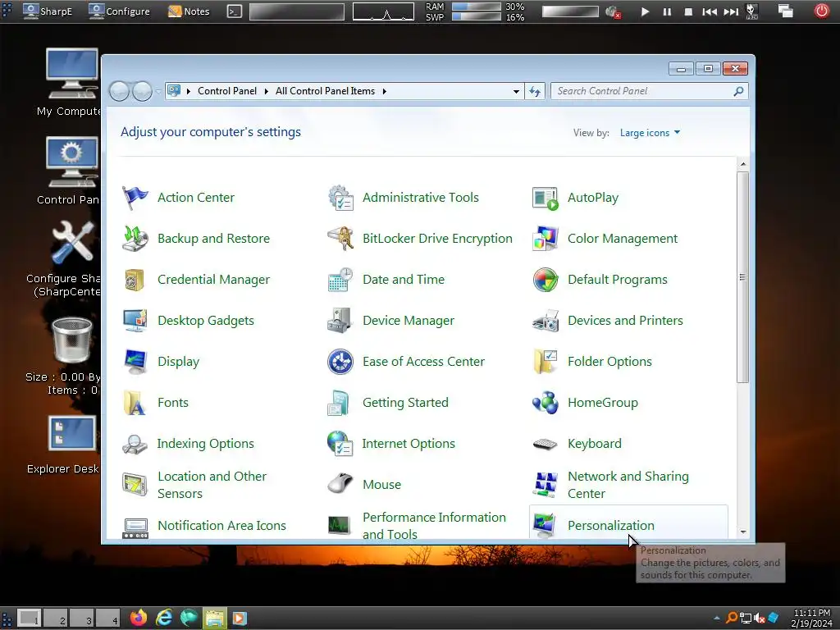Image resolution: width=840 pixels, height=630 pixels.
Task: Click the vertical scrollbar thumb
Action: 742,277
